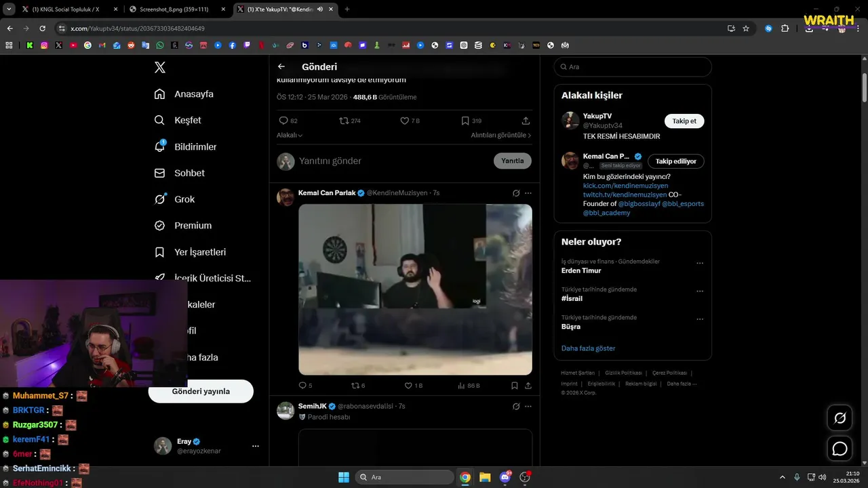Open SemihJK profile name
The image size is (868, 488).
313,406
